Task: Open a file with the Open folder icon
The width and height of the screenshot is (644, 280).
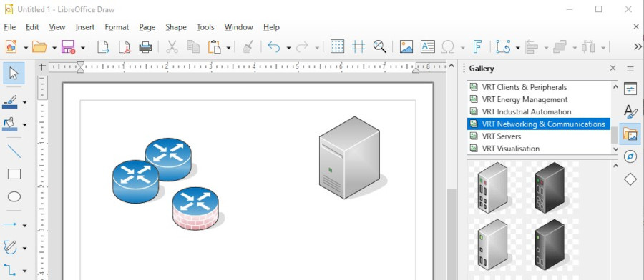Action: click(39, 46)
